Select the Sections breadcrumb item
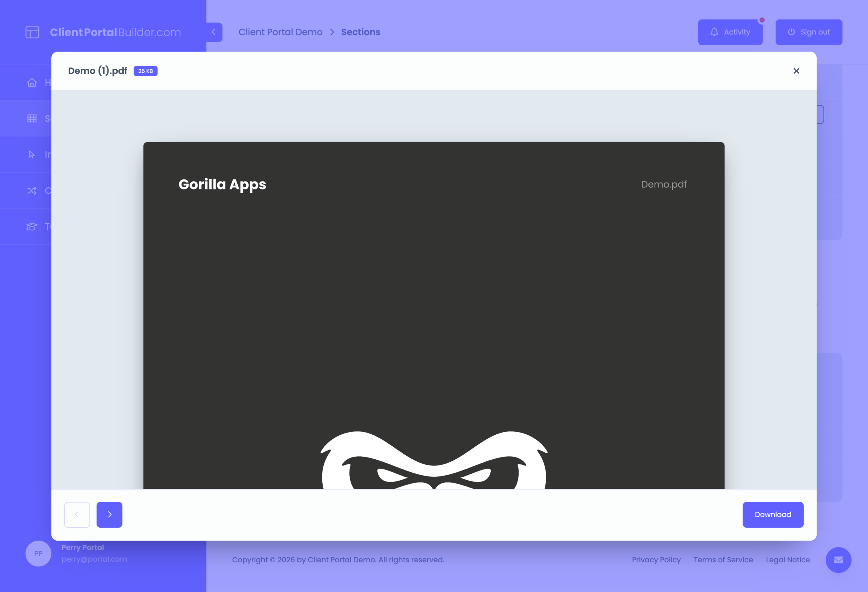Viewport: 868px width, 592px height. pyautogui.click(x=361, y=32)
